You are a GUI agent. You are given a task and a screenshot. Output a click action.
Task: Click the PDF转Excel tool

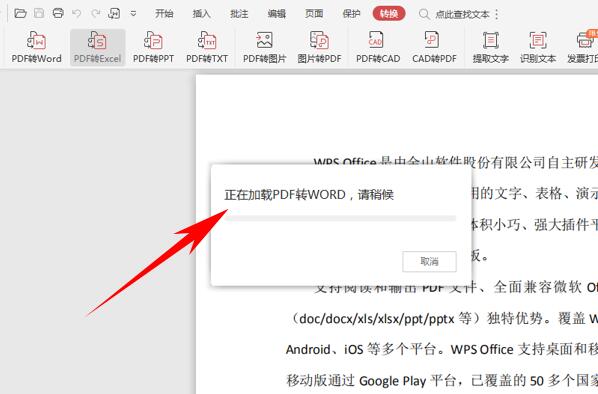[x=98, y=47]
